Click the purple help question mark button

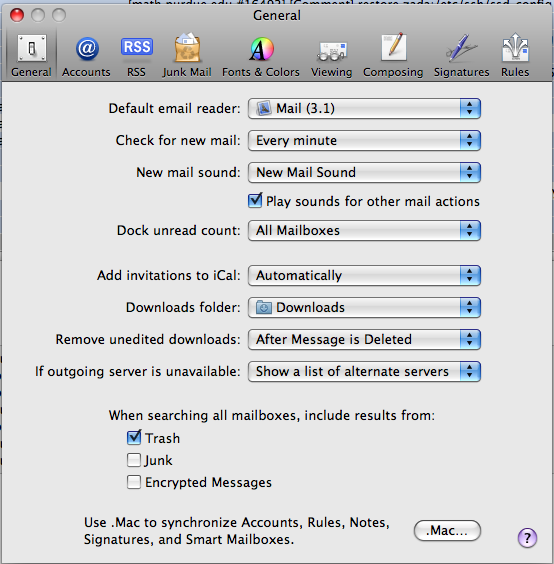[527, 538]
